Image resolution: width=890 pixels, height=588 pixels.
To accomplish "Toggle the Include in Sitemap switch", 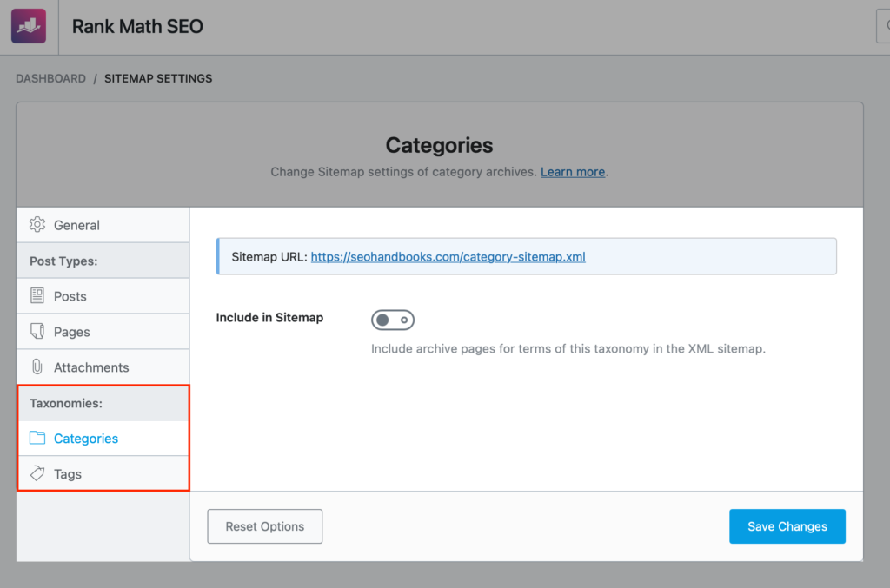I will pyautogui.click(x=393, y=320).
